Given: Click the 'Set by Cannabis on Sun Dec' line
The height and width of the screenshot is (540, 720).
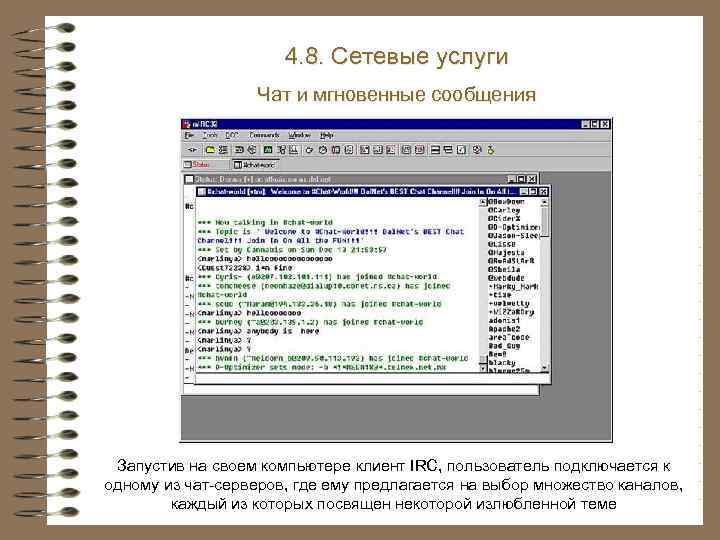Looking at the screenshot, I should [x=292, y=250].
